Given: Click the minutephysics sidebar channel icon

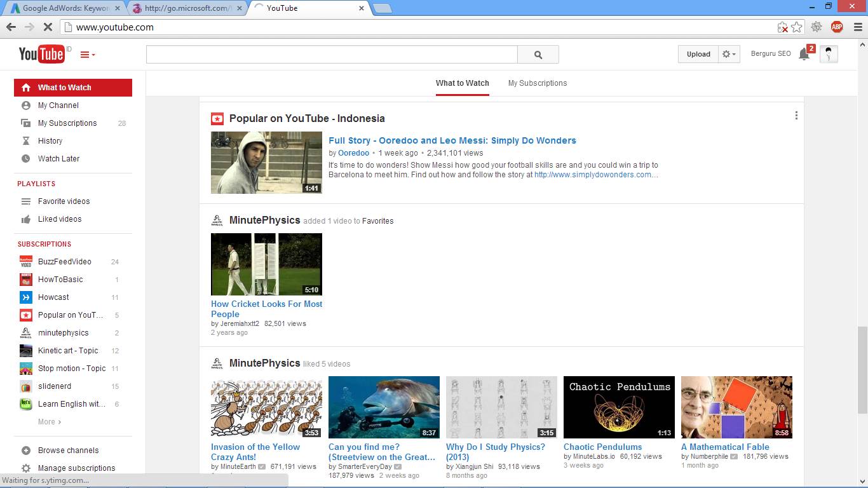Looking at the screenshot, I should (x=26, y=333).
